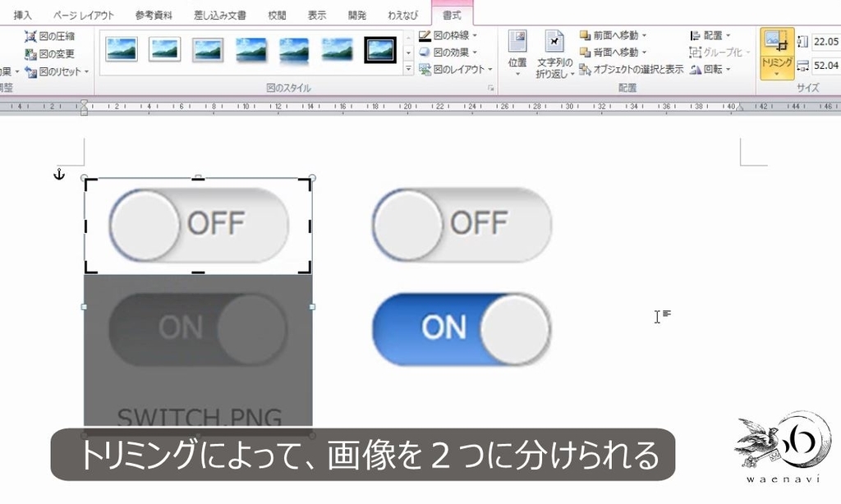
Task: Switch to the わえなび tab
Action: (x=402, y=15)
